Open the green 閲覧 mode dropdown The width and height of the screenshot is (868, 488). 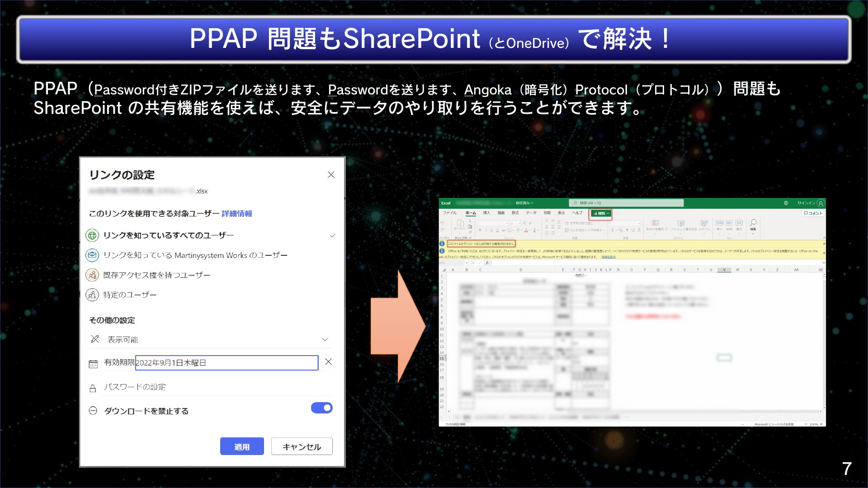(601, 214)
